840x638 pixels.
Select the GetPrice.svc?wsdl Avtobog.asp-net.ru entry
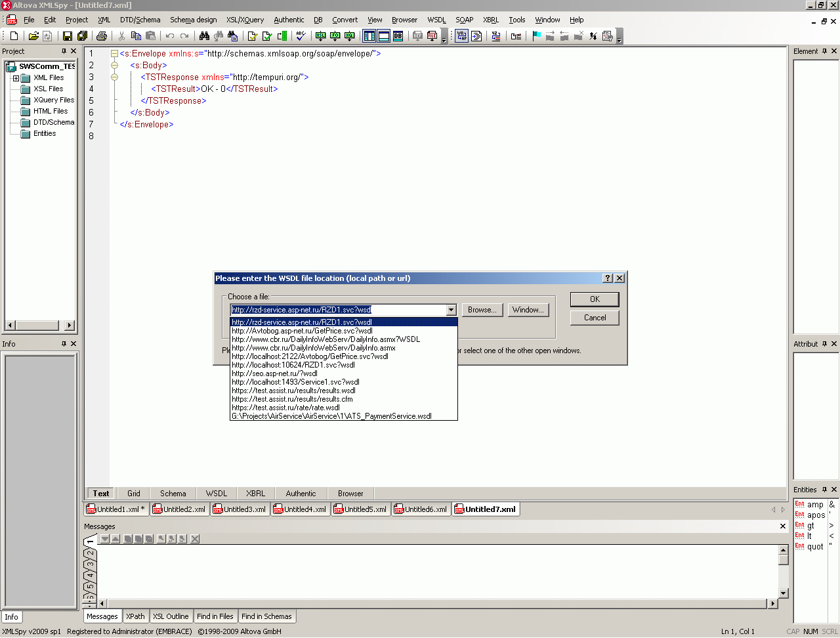click(x=344, y=331)
